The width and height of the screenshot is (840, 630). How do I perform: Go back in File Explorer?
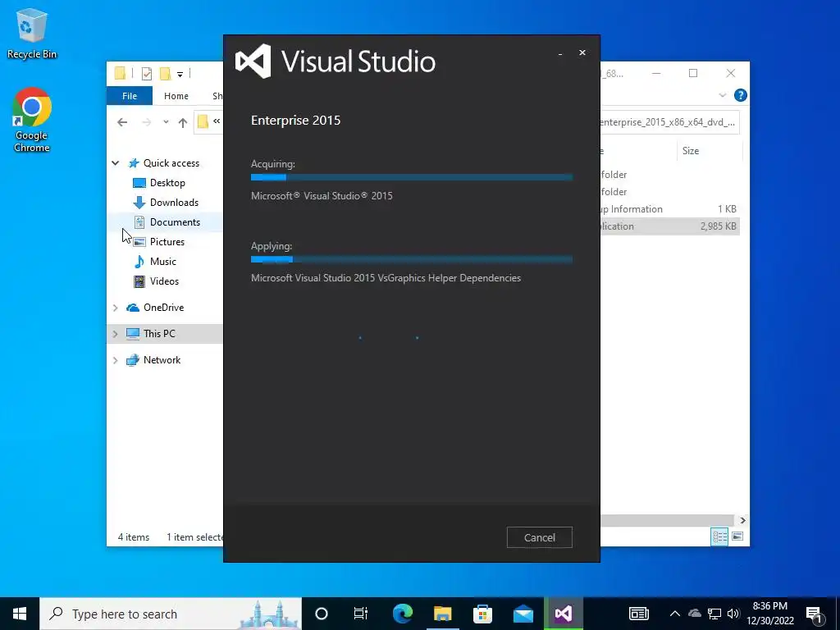(122, 122)
